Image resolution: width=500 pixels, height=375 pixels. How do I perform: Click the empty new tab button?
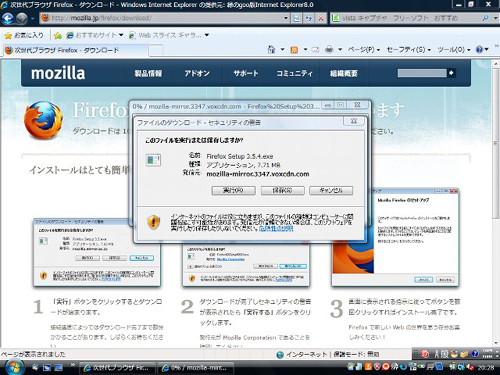[156, 50]
